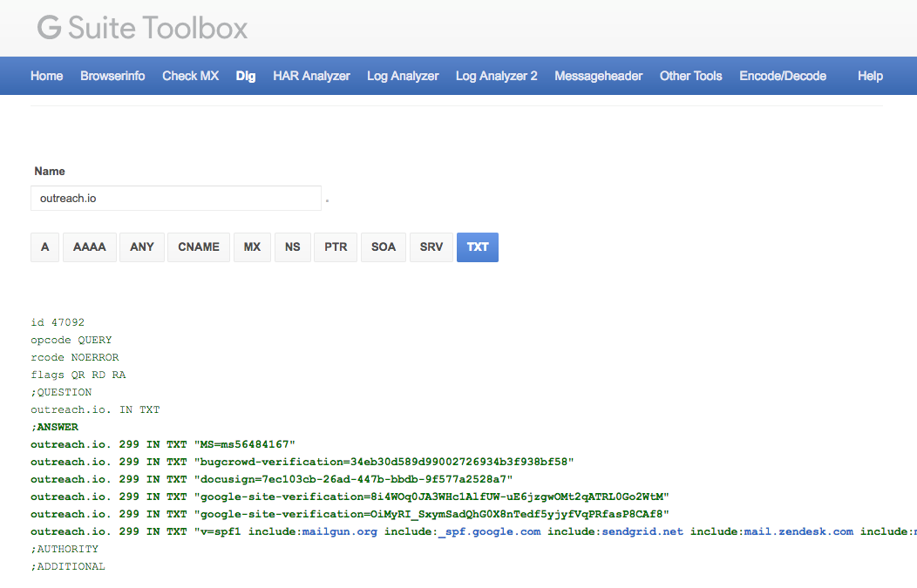917x588 pixels.
Task: Open the HAR Analyzer
Action: [x=311, y=76]
